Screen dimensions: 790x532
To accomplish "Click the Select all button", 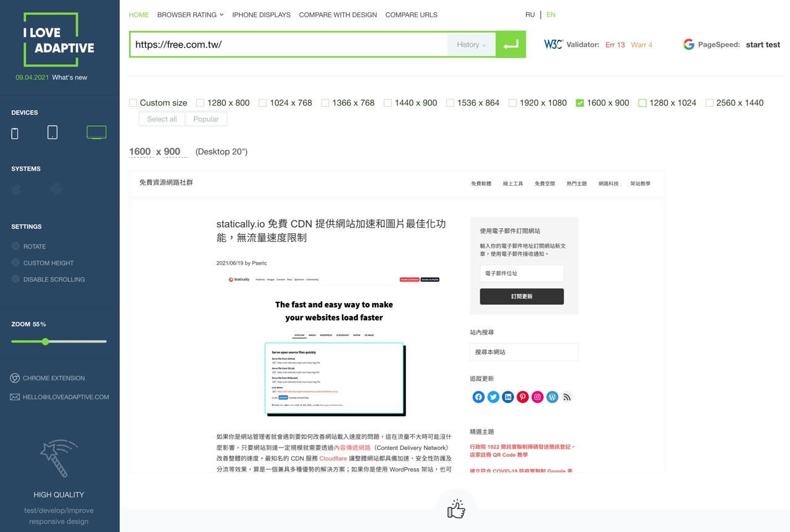I will tap(162, 119).
